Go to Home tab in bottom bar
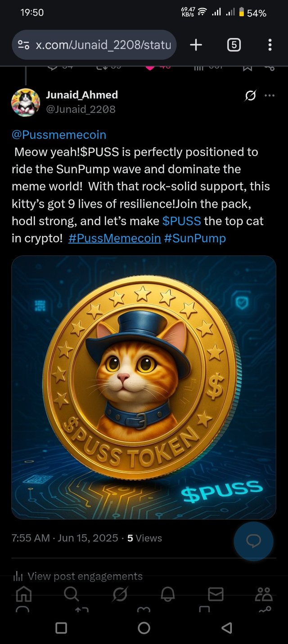 [24, 595]
